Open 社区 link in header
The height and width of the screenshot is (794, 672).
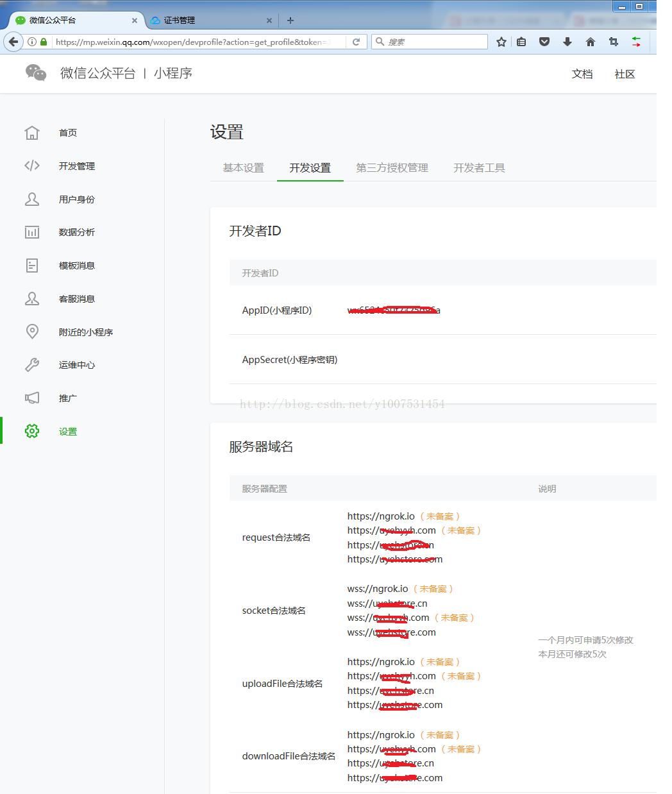625,74
